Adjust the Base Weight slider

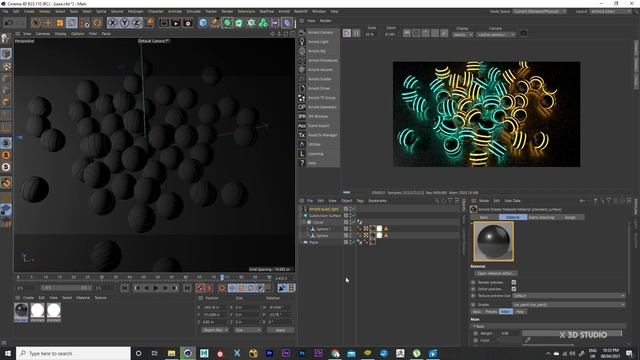point(571,333)
